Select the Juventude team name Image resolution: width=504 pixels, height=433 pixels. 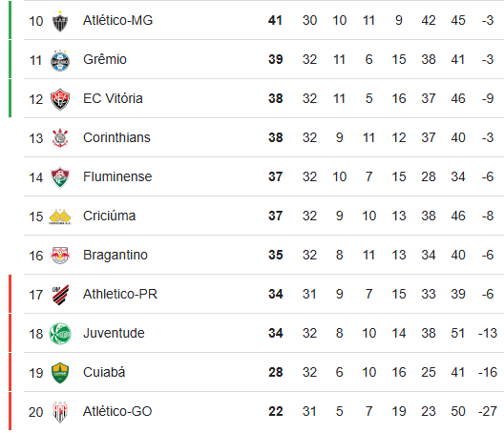(x=114, y=333)
